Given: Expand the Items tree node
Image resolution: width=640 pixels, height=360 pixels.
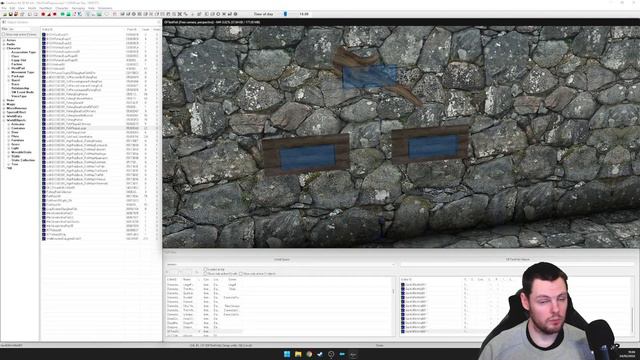Looking at the screenshot, I should coord(4,100).
